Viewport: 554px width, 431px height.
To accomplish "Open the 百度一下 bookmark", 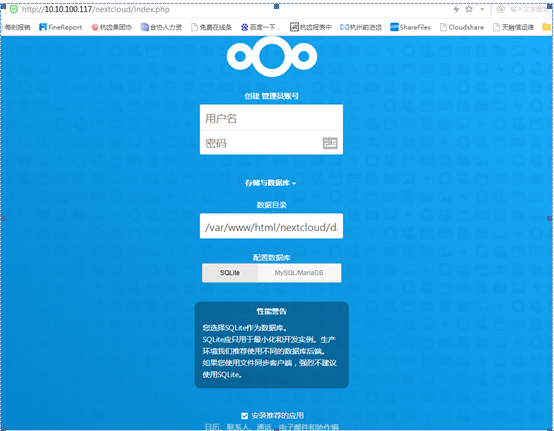I will point(260,27).
